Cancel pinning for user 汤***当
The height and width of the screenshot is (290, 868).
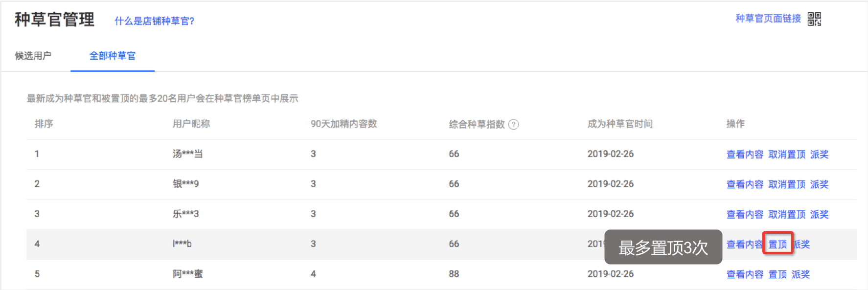tap(787, 155)
